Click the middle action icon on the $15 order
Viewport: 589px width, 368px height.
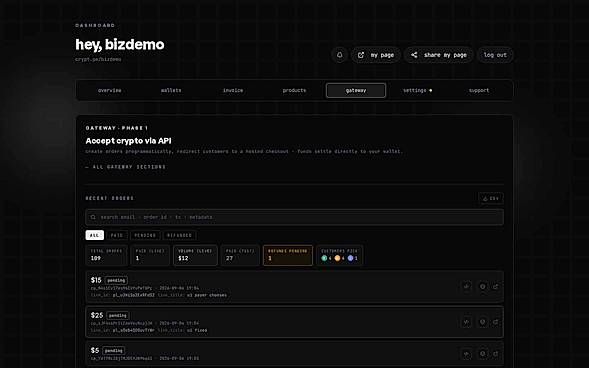click(x=483, y=286)
